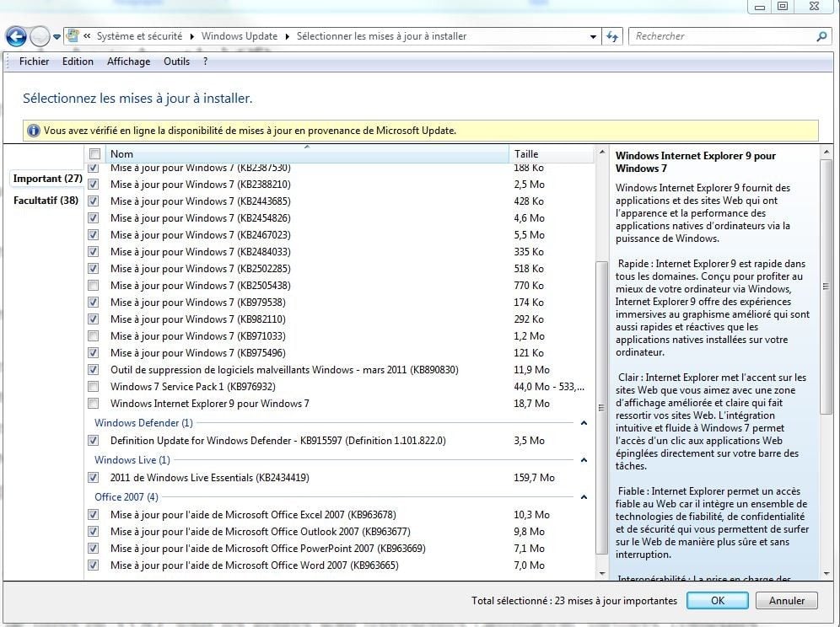The width and height of the screenshot is (840, 627).
Task: Click the magnifier search icon
Action: [821, 36]
